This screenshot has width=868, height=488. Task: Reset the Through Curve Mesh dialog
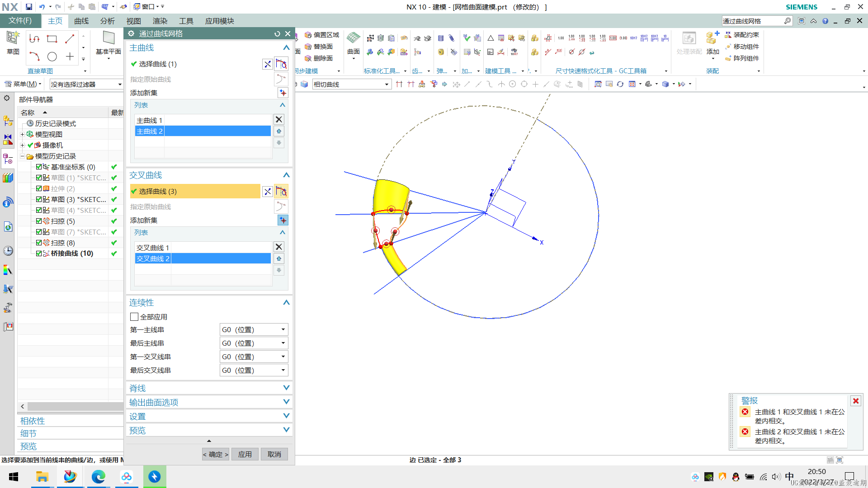(277, 33)
